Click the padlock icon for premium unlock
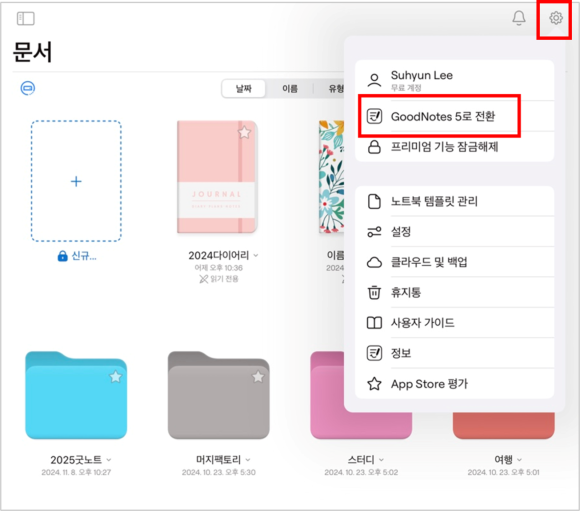Screen dimensions: 580x511 tap(374, 147)
